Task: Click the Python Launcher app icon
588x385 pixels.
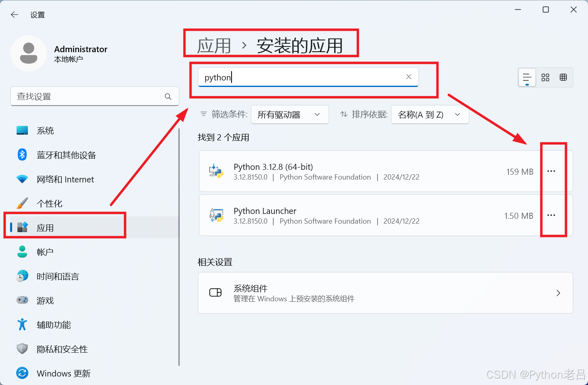Action: click(x=216, y=215)
